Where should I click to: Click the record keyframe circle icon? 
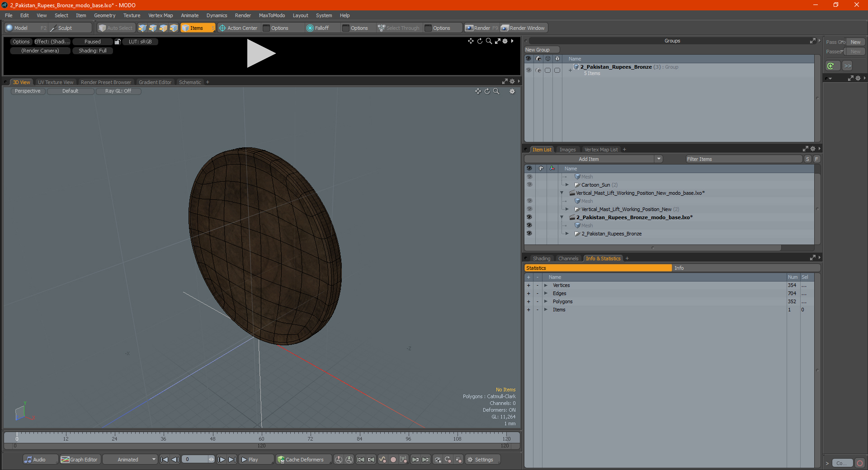point(393,460)
